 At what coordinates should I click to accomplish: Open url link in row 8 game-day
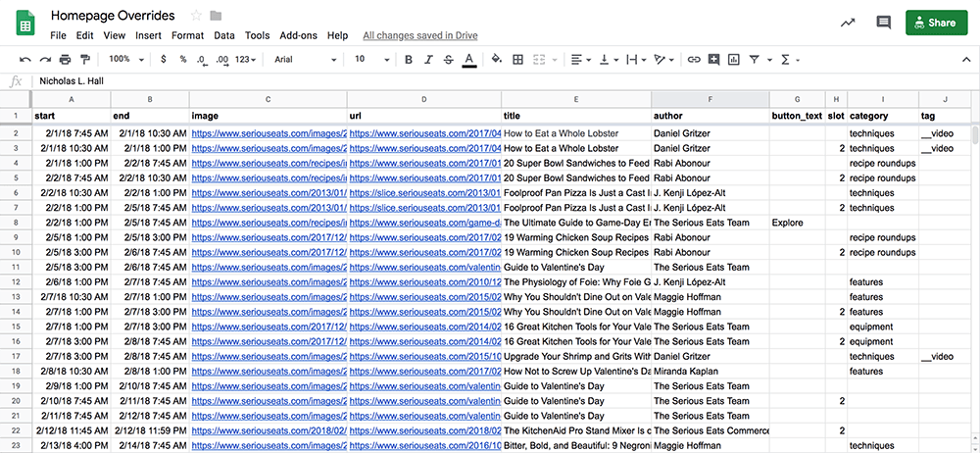[x=425, y=223]
